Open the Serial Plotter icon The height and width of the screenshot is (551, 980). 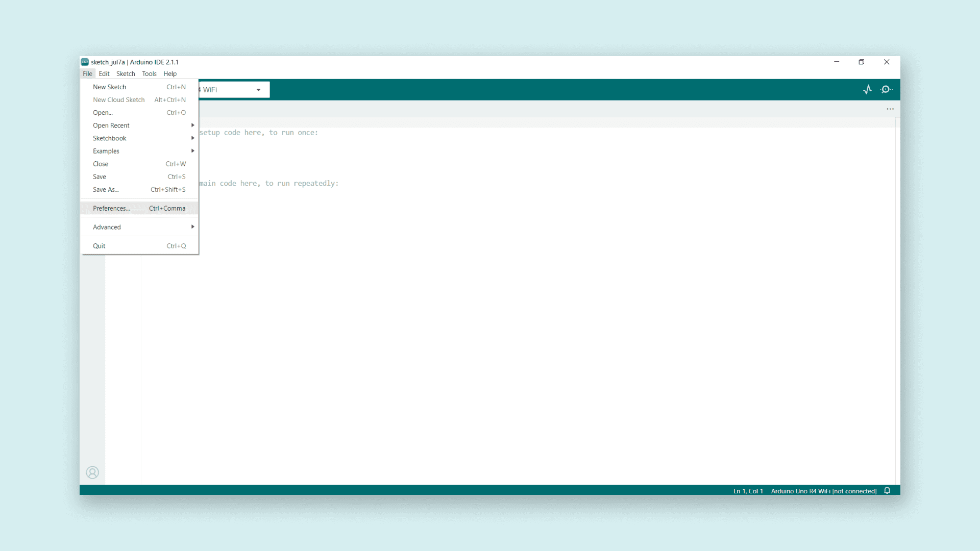click(x=867, y=89)
